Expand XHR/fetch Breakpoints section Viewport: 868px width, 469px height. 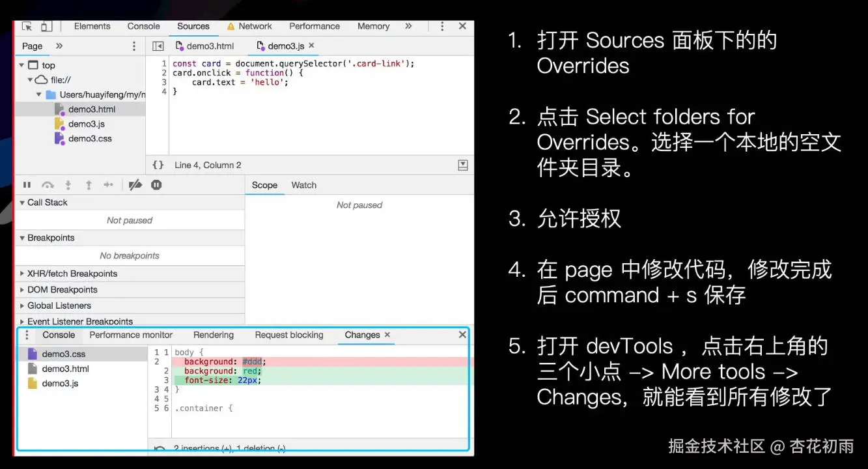click(x=22, y=274)
